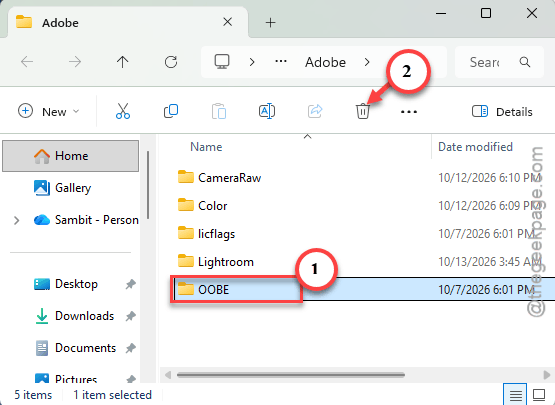Image resolution: width=555 pixels, height=405 pixels.
Task: Go up one folder level arrow
Action: coord(122,62)
